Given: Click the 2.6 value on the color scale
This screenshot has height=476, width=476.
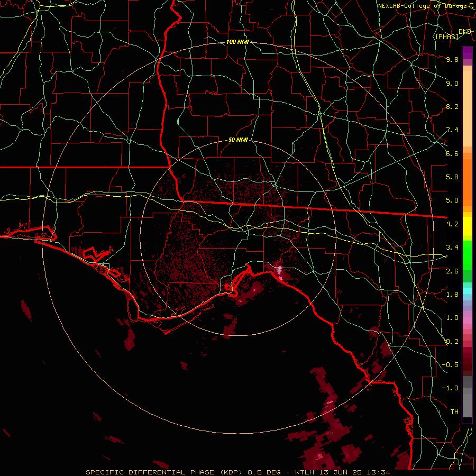Looking at the screenshot, I should point(452,271).
